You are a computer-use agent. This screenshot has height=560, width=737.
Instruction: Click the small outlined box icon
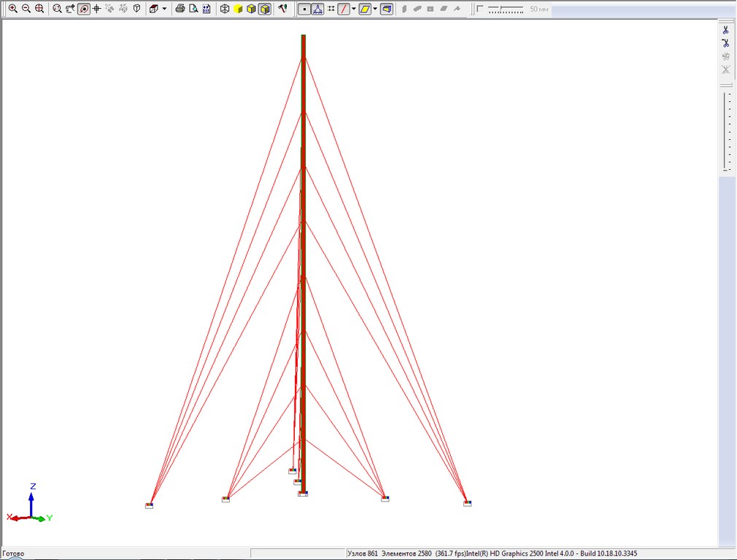(136, 9)
